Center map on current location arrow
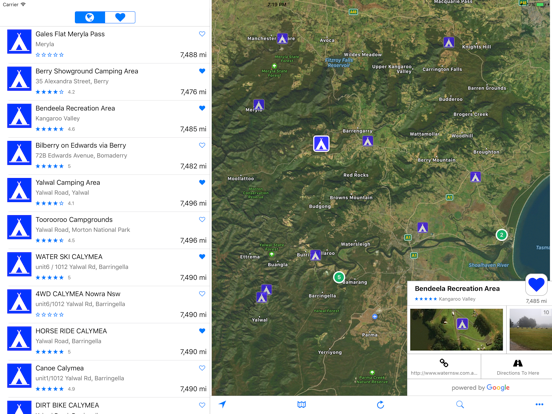The width and height of the screenshot is (552, 414). point(222,404)
